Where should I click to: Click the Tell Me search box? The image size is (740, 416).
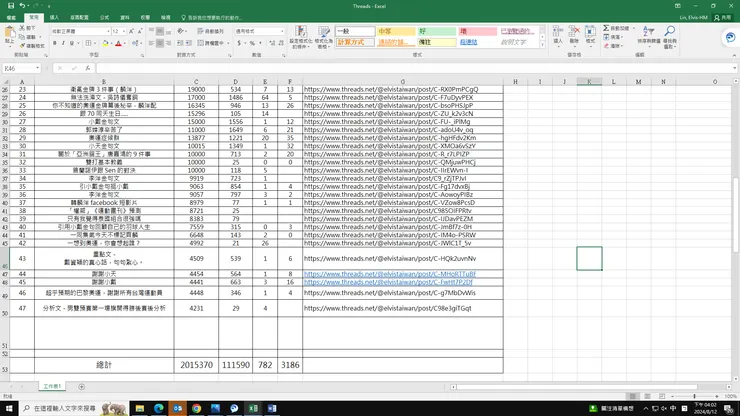click(x=211, y=17)
